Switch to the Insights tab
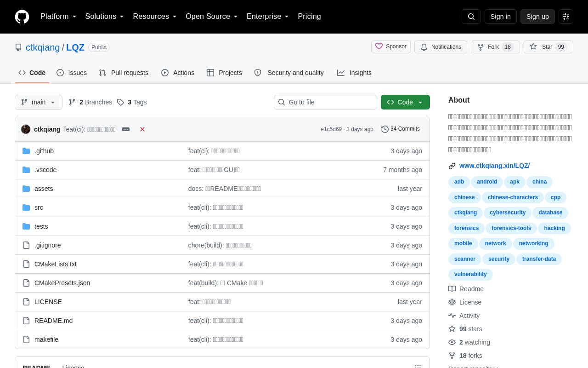The width and height of the screenshot is (588, 368). coord(354,73)
